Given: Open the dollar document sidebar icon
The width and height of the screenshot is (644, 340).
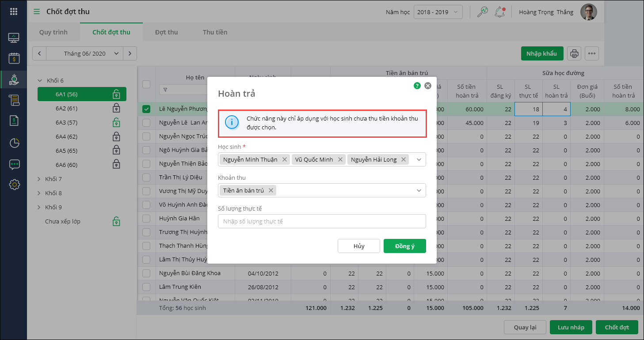Looking at the screenshot, I should coord(14,121).
